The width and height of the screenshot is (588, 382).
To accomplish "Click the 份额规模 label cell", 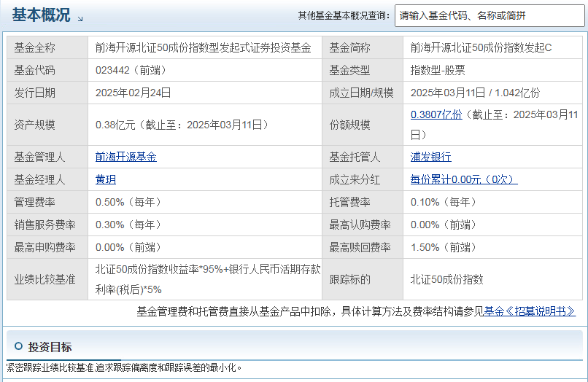I will coord(363,125).
